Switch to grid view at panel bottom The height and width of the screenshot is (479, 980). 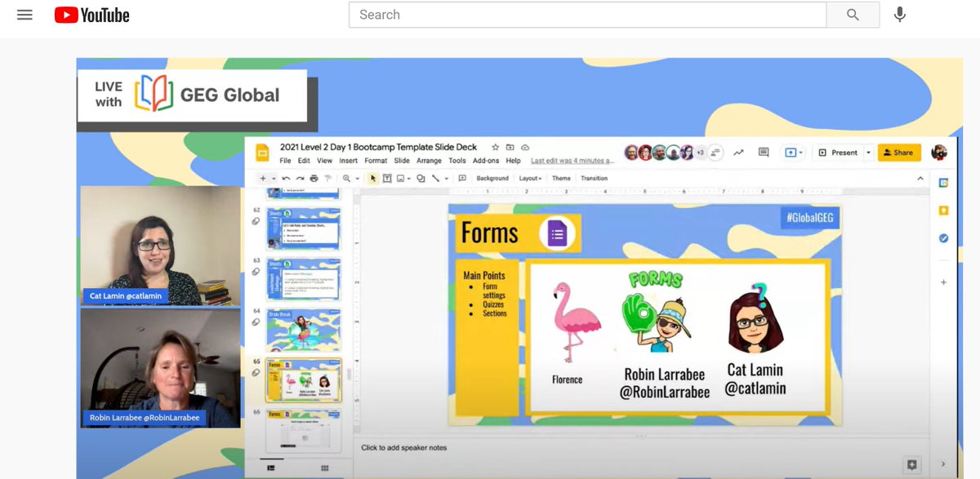click(324, 468)
